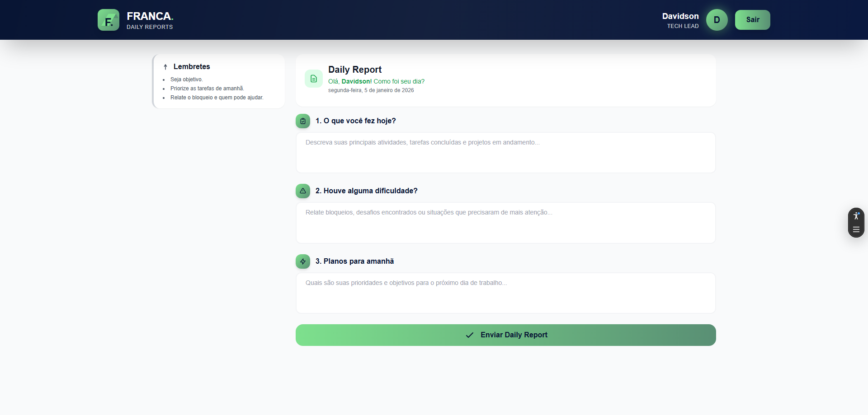868x415 pixels.
Task: Focus the 'O que você fez hoje' textarea
Action: point(505,153)
